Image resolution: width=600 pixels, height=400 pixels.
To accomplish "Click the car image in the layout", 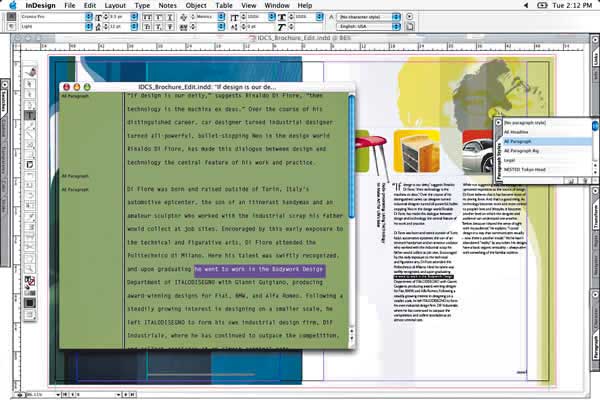I will pos(478,151).
